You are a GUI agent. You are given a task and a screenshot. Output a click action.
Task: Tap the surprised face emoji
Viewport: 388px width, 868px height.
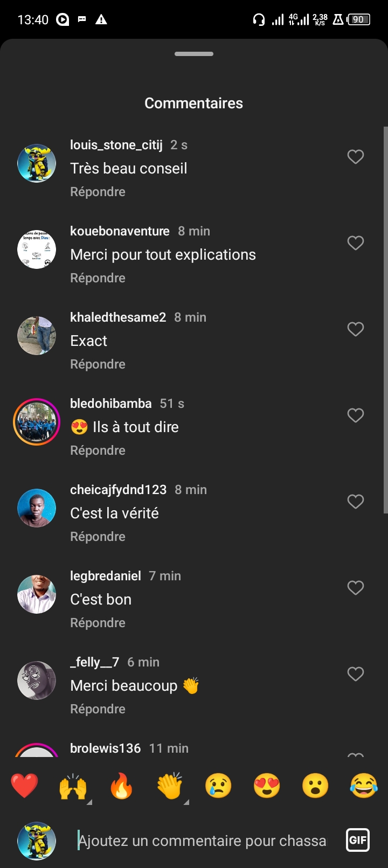315,787
